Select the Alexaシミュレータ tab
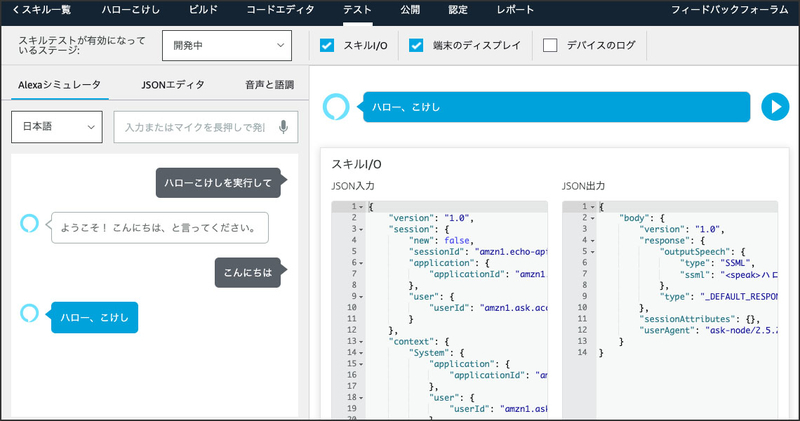 click(x=59, y=85)
